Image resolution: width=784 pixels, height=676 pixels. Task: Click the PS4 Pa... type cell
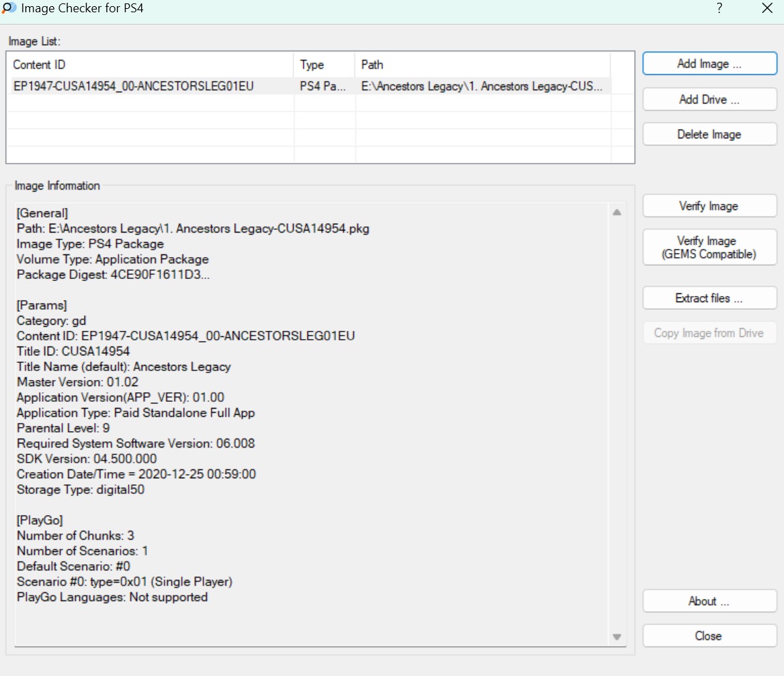323,87
